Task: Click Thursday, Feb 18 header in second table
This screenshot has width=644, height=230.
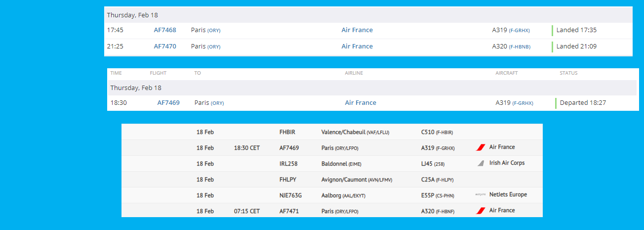Action: pos(136,88)
